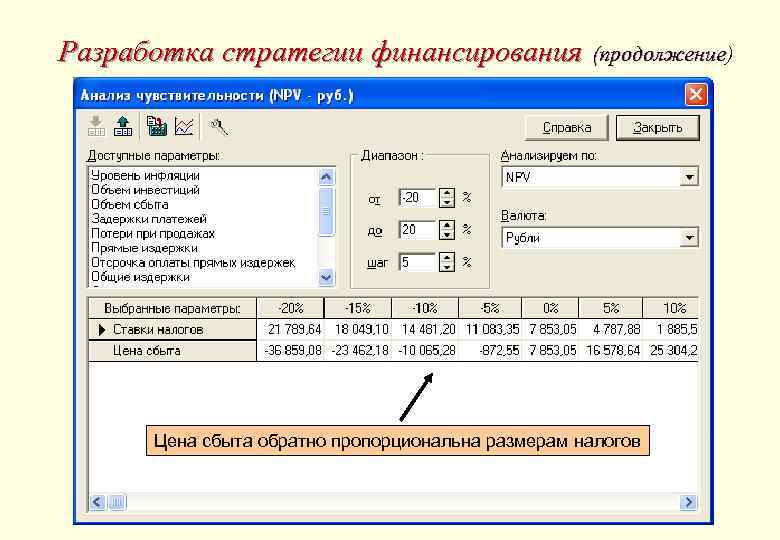780x540 pixels.
Task: Select Потери при продажах parameter
Action: (x=153, y=233)
